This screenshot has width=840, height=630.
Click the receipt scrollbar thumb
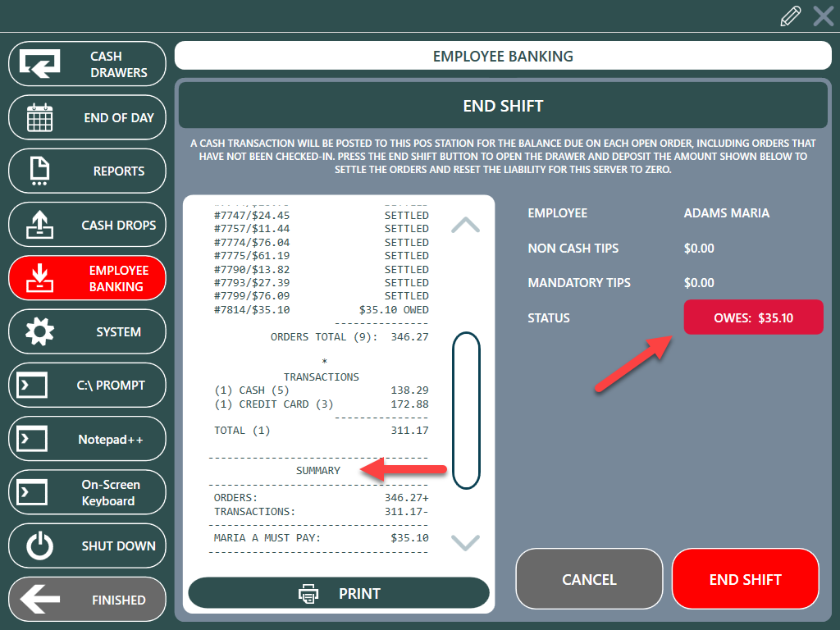click(x=466, y=410)
